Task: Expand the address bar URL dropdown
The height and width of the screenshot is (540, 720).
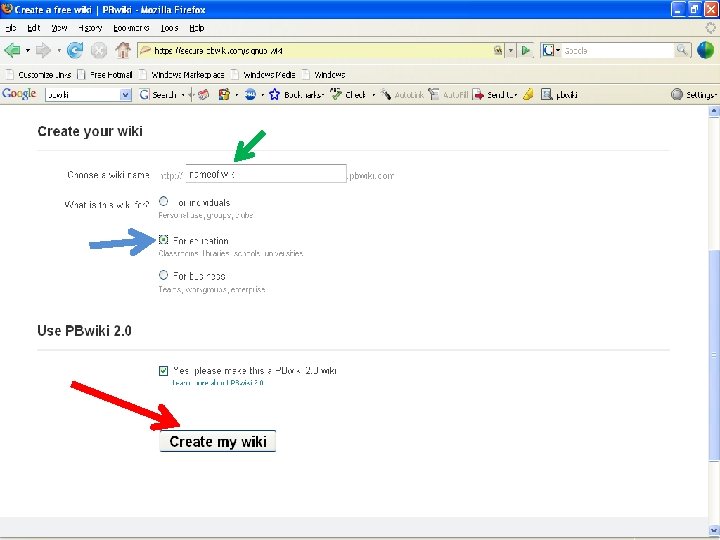Action: (511, 50)
